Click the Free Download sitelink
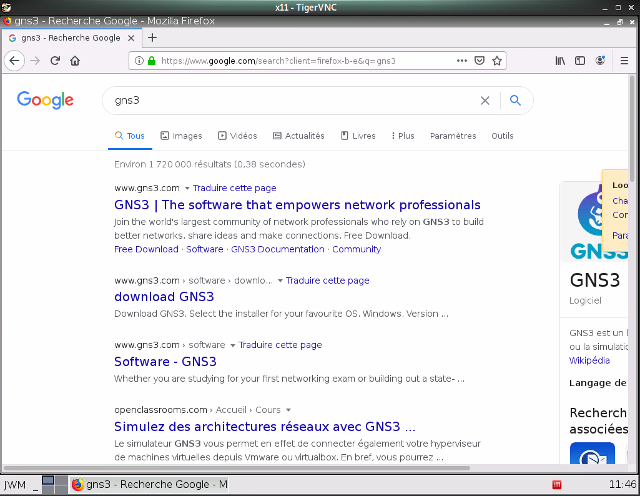This screenshot has width=640, height=496. pyautogui.click(x=146, y=249)
